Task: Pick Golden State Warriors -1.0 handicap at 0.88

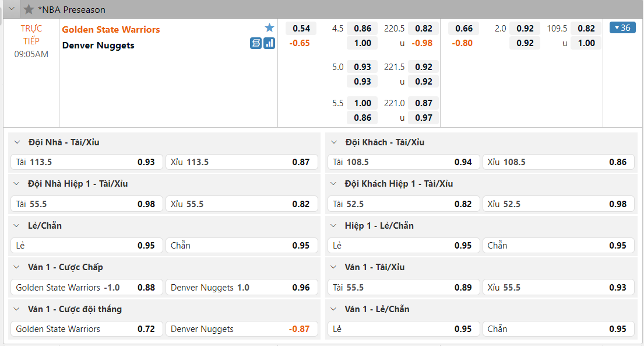Action: point(86,287)
